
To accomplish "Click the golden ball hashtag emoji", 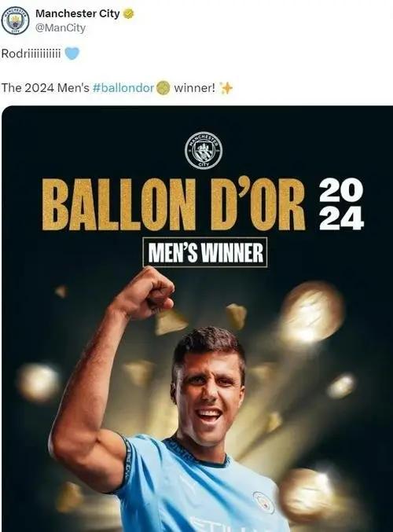I will tap(163, 88).
